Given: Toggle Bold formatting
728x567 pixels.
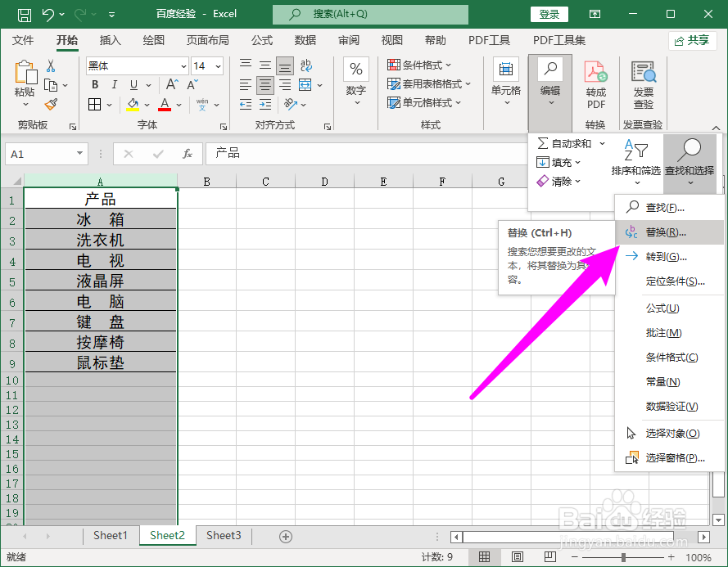Looking at the screenshot, I should click(x=95, y=84).
